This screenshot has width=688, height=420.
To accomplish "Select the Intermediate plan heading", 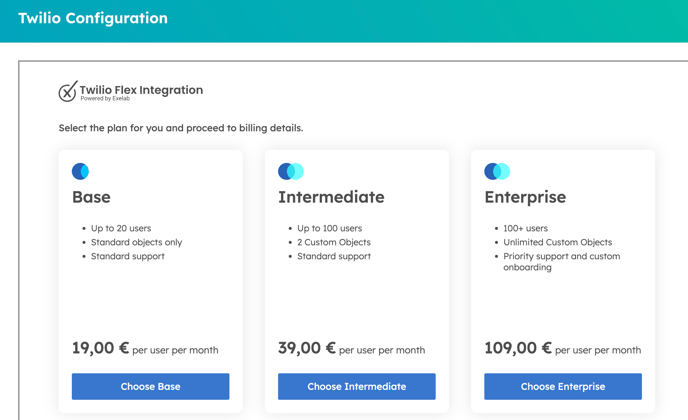I will click(x=331, y=197).
